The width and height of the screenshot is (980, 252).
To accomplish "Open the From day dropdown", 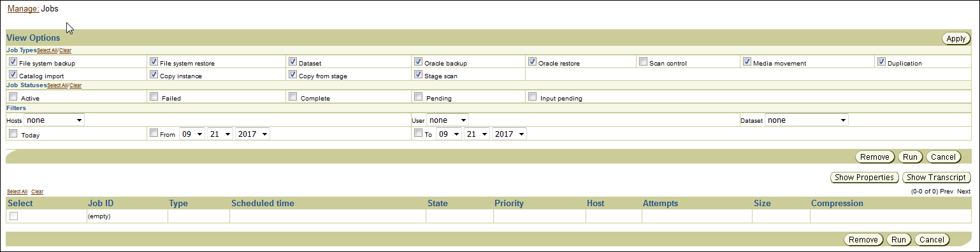I will [220, 134].
